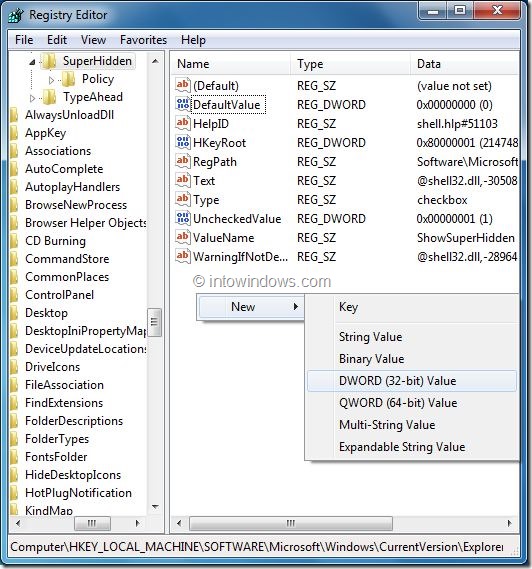
Task: Open the File menu
Action: point(24,40)
